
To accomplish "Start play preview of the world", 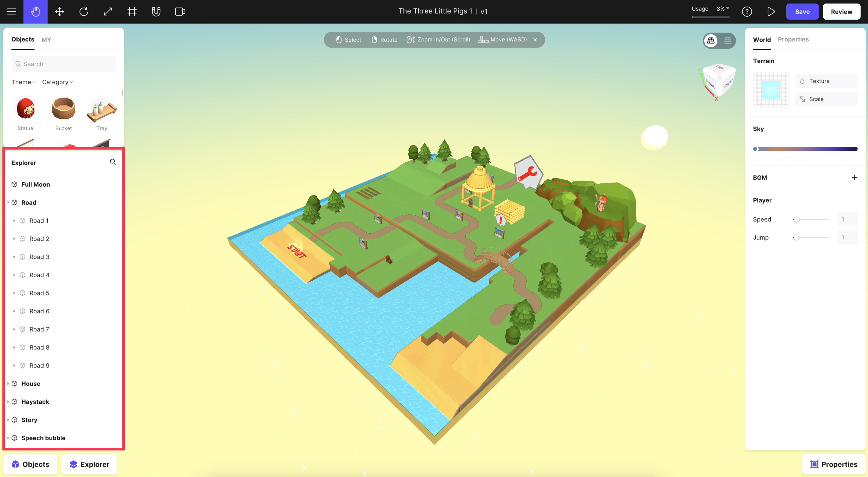I will coord(771,12).
